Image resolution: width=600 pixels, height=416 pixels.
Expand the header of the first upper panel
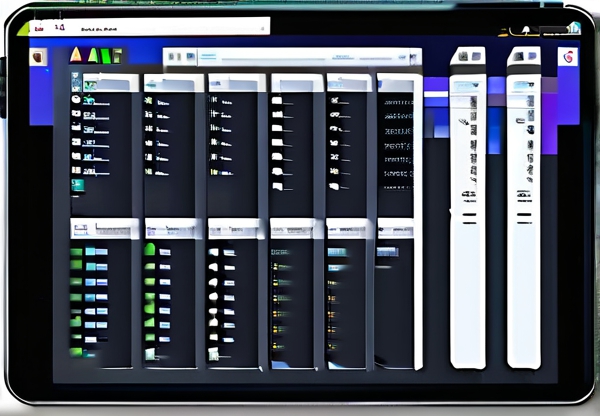(x=104, y=83)
